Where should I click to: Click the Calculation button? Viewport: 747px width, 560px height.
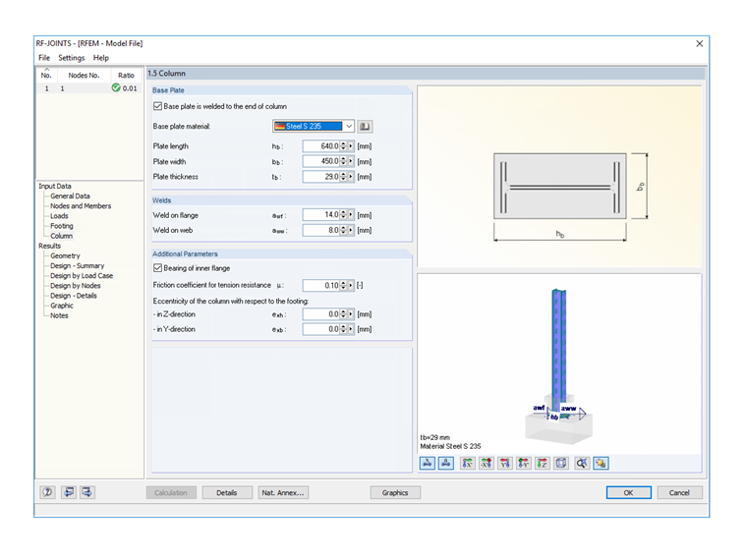(x=171, y=492)
